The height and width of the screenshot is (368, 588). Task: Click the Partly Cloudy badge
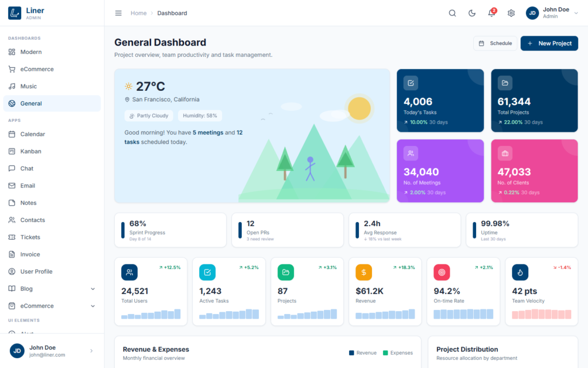click(x=149, y=116)
